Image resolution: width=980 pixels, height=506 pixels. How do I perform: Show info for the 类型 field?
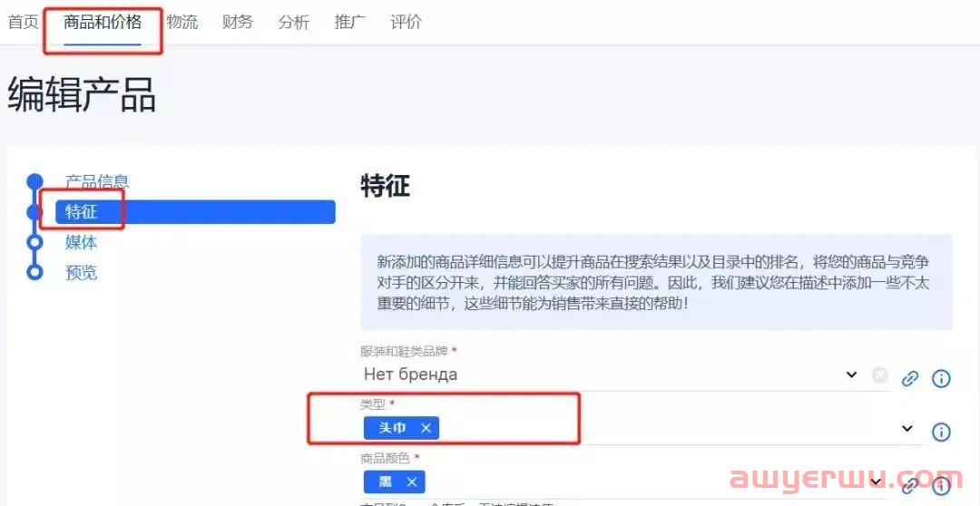coord(941,432)
